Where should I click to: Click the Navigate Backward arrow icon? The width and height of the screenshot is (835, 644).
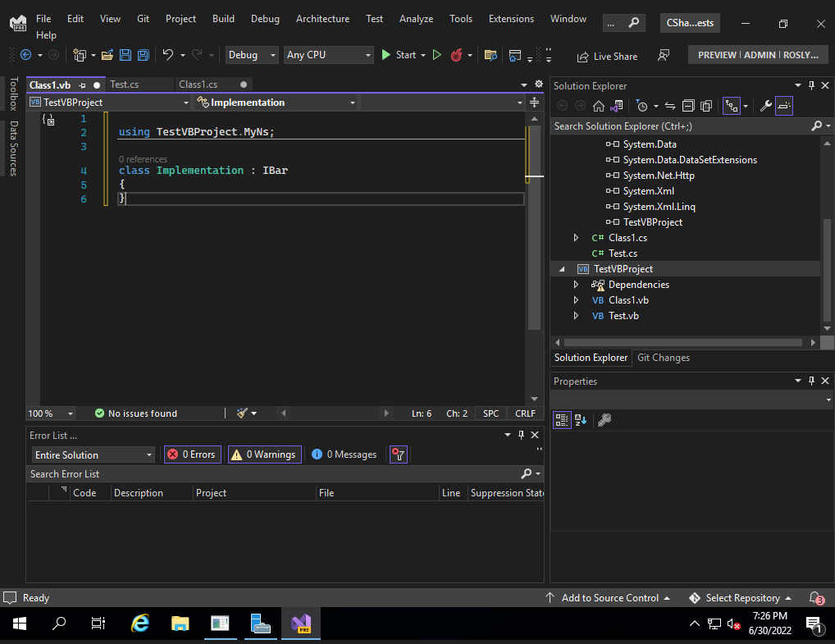pyautogui.click(x=25, y=55)
